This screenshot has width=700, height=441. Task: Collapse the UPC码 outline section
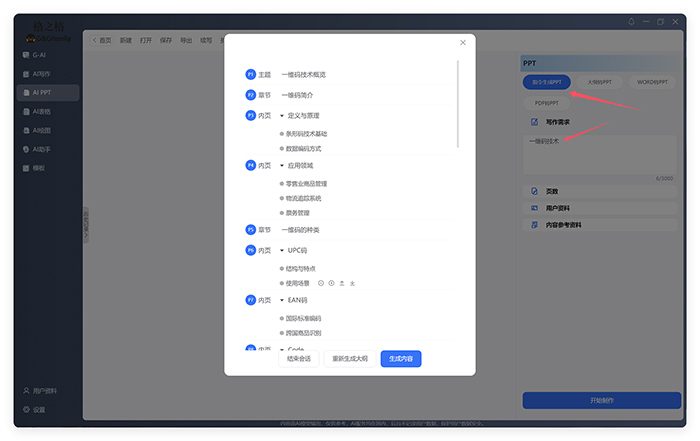[x=282, y=250]
